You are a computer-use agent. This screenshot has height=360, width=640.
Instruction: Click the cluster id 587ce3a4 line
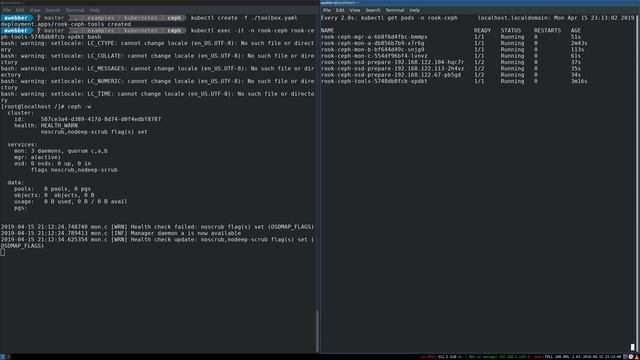click(87, 119)
